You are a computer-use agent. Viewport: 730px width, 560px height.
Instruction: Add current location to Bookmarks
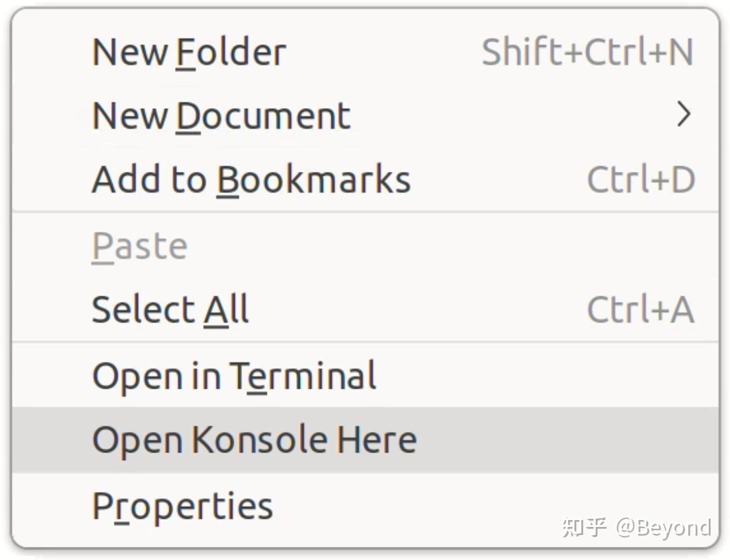point(250,180)
